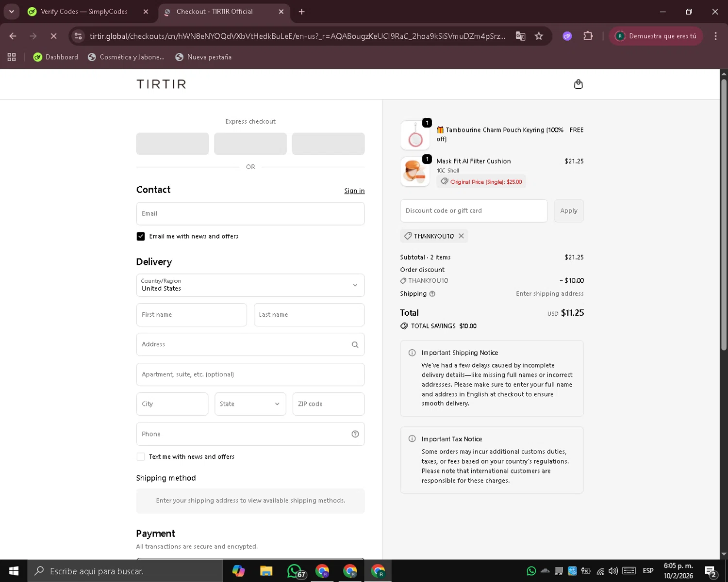
Task: Open Windows Start menu
Action: [x=14, y=571]
